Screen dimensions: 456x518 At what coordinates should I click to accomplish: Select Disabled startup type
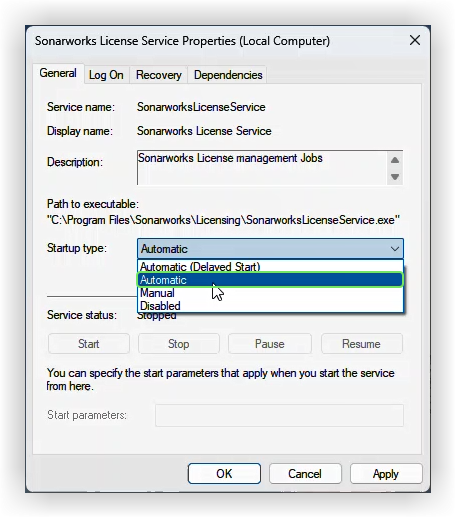coord(270,306)
